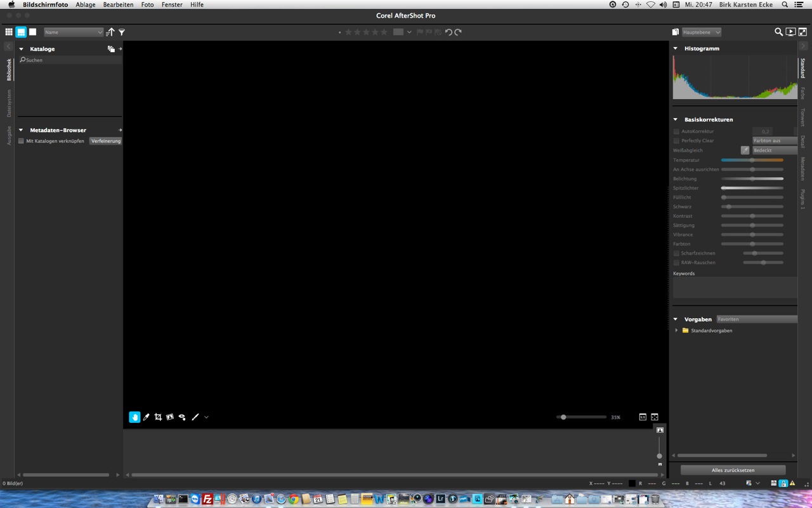Open the Foto menu
The image size is (812, 508).
coord(147,4)
